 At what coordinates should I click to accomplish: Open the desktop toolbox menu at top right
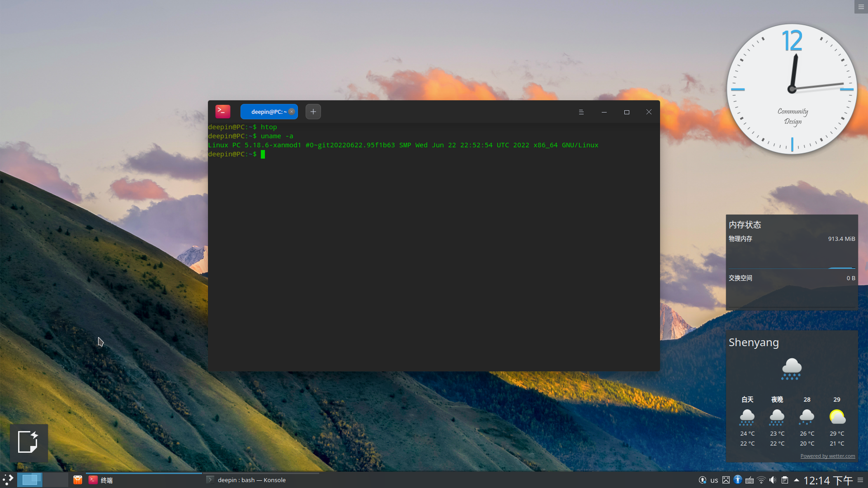[860, 7]
